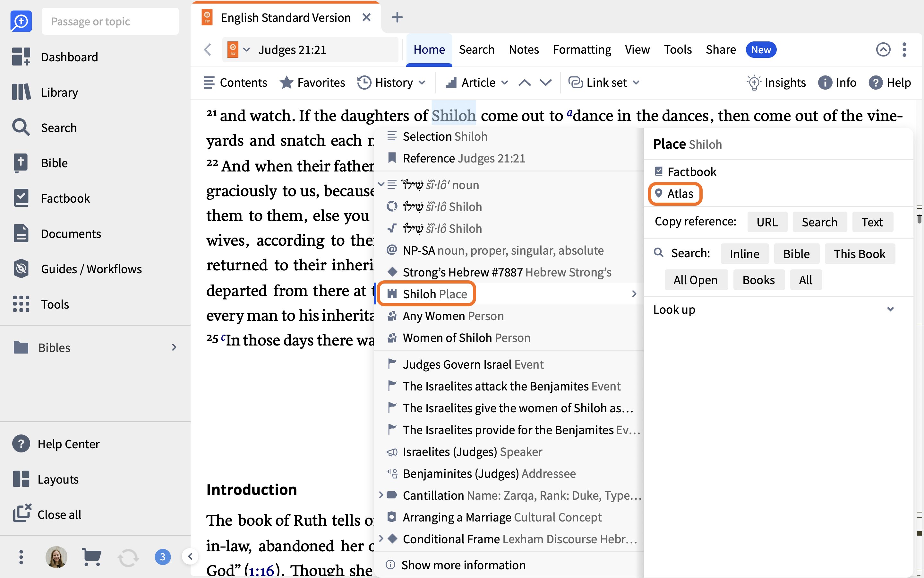Click the app logo search icon

[21, 21]
